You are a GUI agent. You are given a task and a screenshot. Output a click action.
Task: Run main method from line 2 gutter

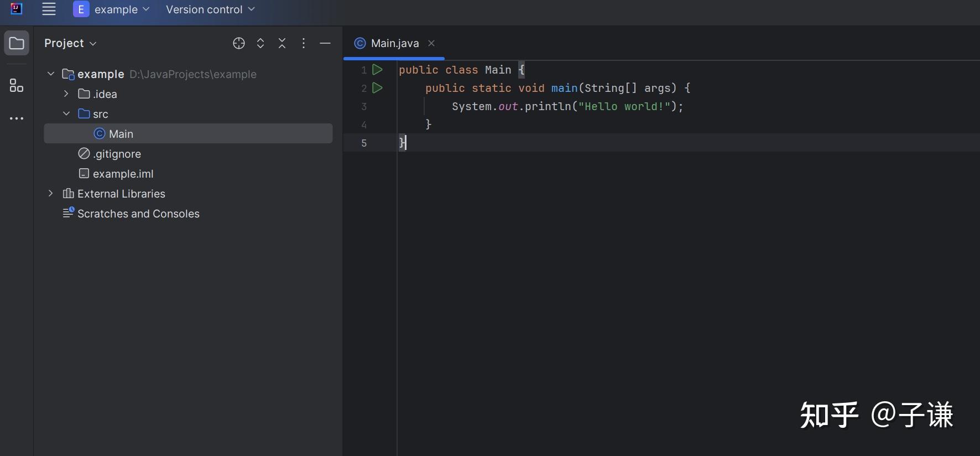[377, 88]
